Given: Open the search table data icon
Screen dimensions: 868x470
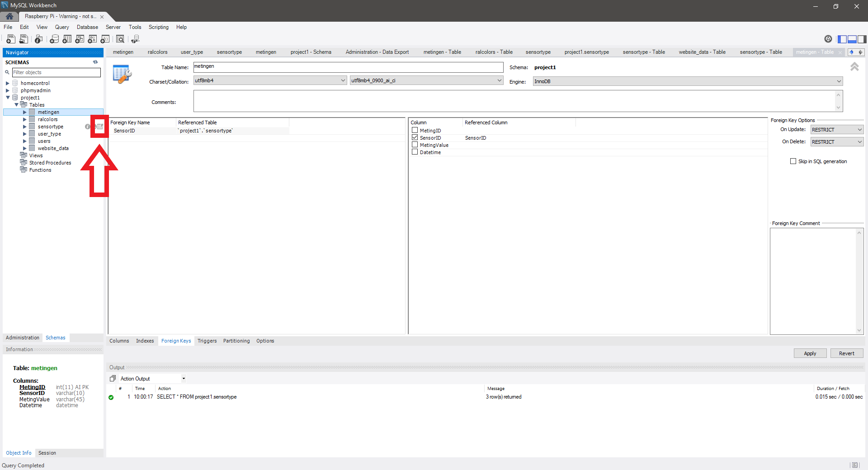Looking at the screenshot, I should click(120, 39).
